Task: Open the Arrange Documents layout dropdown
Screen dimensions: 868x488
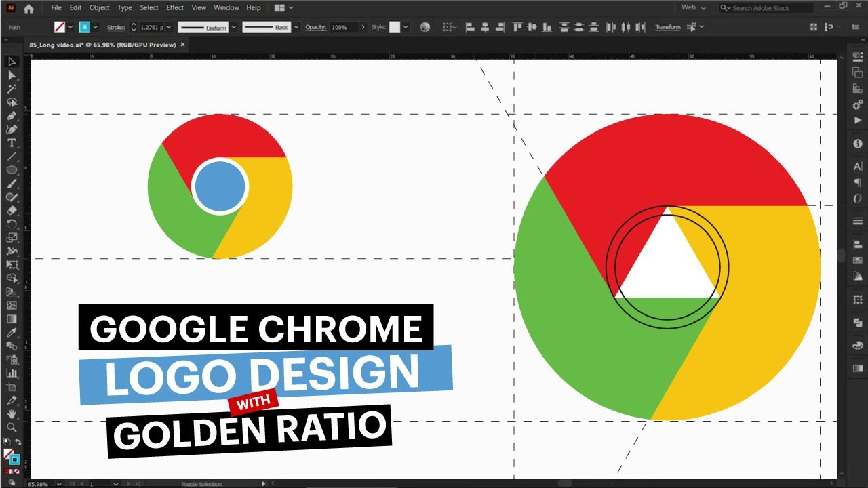Action: 283,7
